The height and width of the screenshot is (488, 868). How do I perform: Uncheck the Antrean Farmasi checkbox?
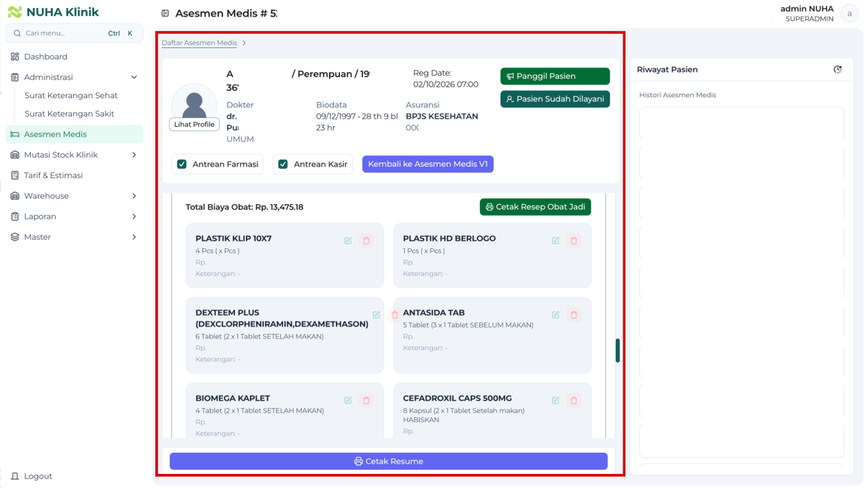tap(182, 164)
